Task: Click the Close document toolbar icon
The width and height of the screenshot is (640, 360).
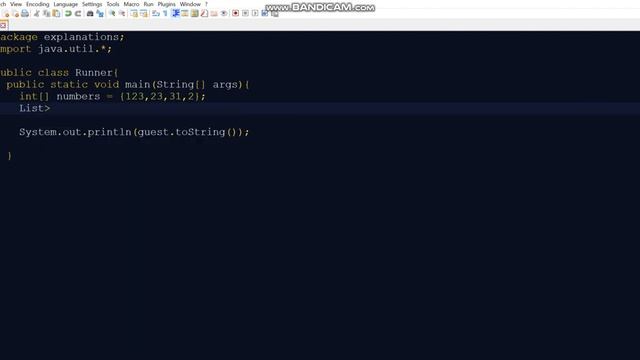Action: [x=6, y=13]
